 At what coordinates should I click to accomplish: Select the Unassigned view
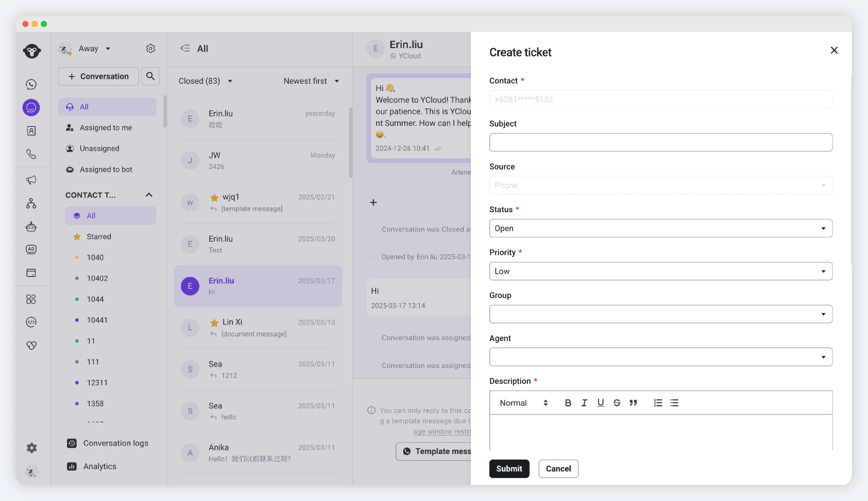coord(107,148)
